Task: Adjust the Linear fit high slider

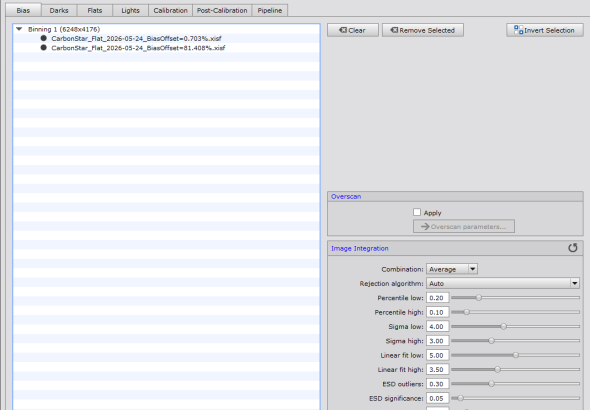Action: pyautogui.click(x=515, y=369)
